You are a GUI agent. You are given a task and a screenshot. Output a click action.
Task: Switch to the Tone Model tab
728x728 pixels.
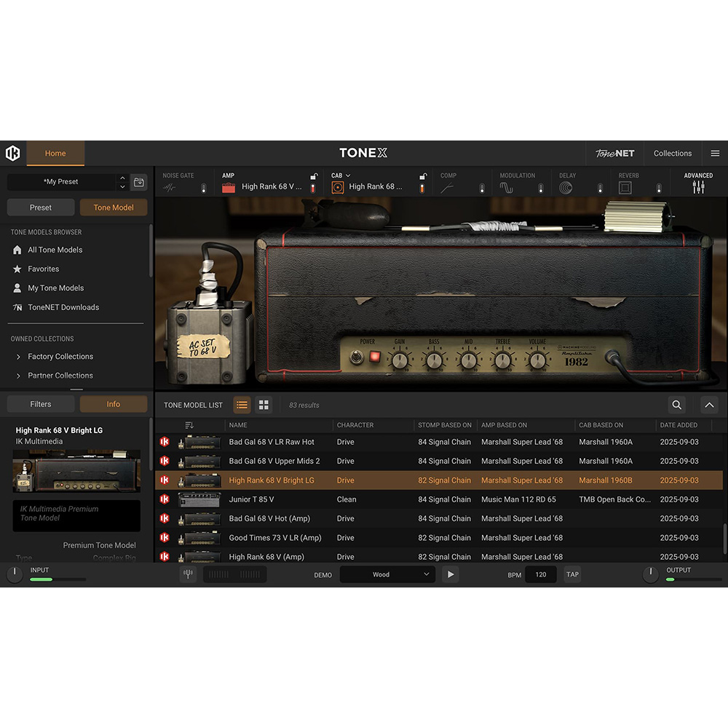pyautogui.click(x=114, y=207)
